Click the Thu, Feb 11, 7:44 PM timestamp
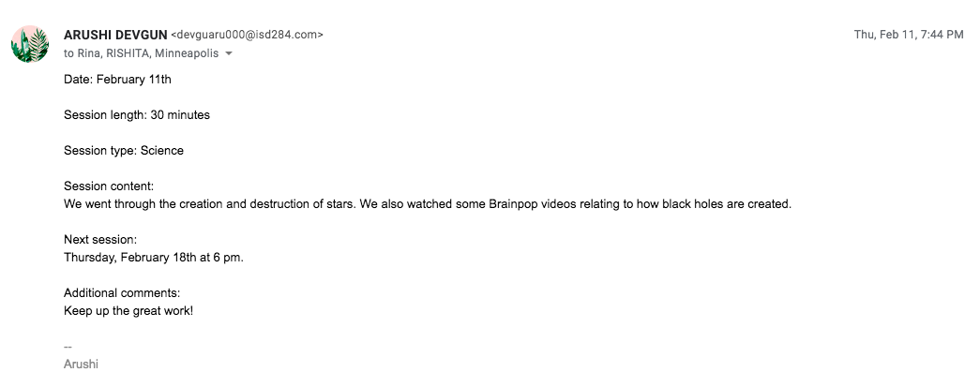The height and width of the screenshot is (387, 980). pyautogui.click(x=908, y=35)
